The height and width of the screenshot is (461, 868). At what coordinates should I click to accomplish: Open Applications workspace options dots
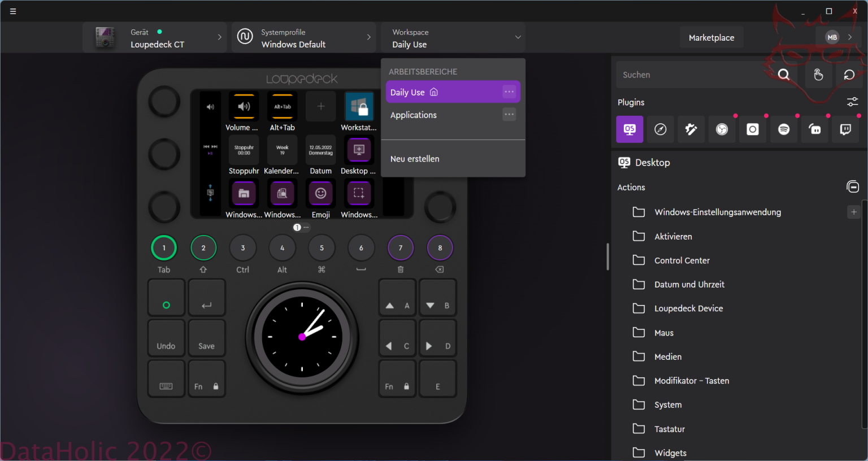tap(509, 114)
